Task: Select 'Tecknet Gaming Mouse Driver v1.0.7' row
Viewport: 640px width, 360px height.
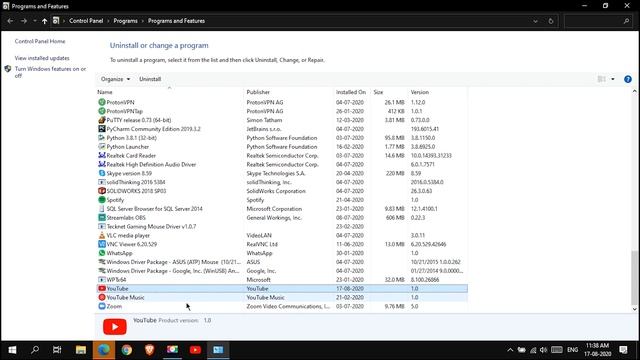Action: tap(282, 227)
